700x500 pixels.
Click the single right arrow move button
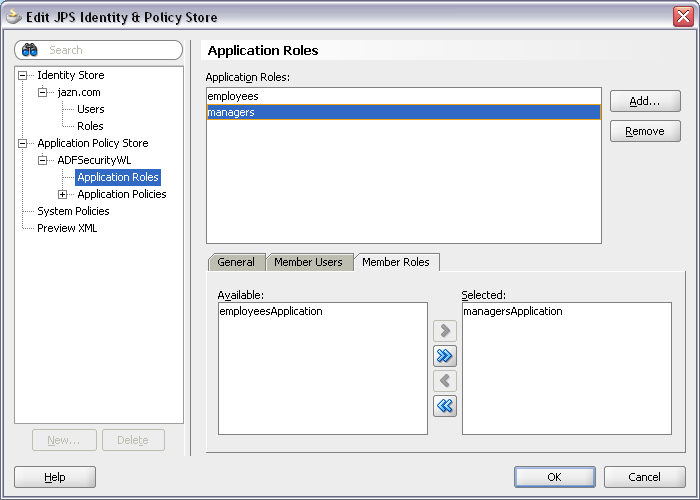445,331
